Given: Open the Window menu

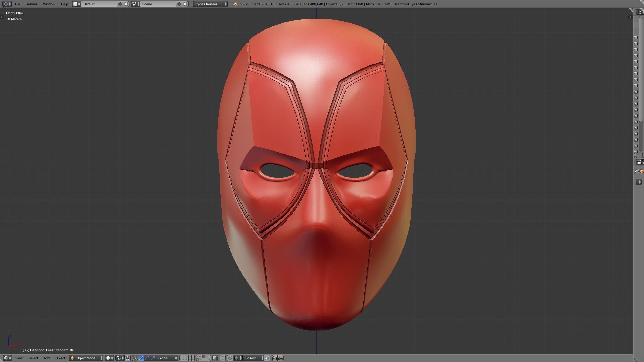Looking at the screenshot, I should (49, 4).
